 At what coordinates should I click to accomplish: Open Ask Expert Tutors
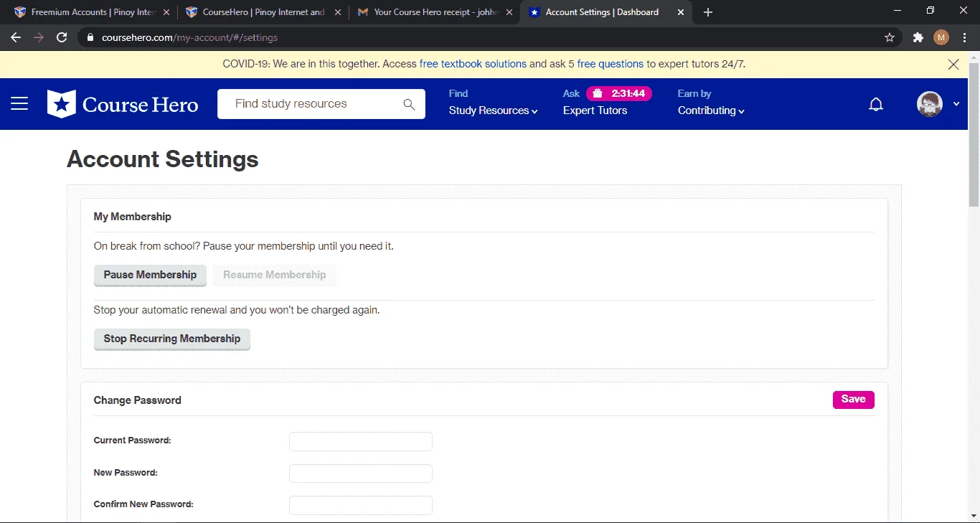point(595,110)
